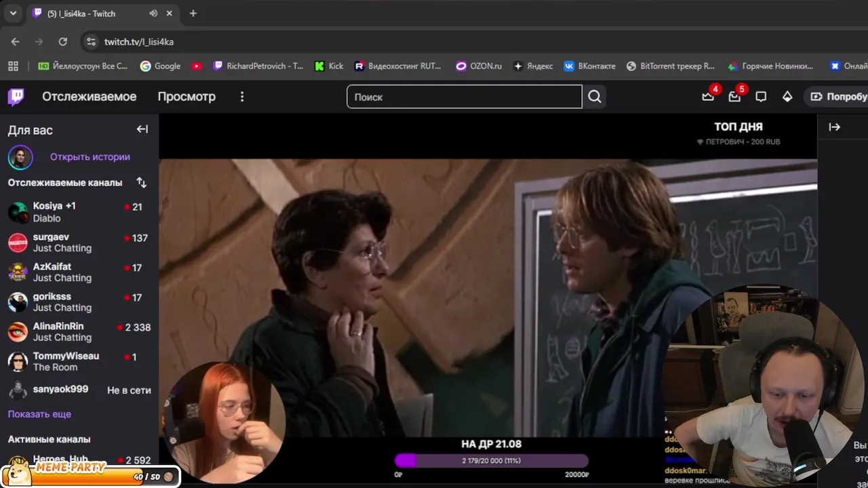The image size is (868, 488).
Task: Open the Горячие Новинки bookmark
Action: [x=770, y=66]
